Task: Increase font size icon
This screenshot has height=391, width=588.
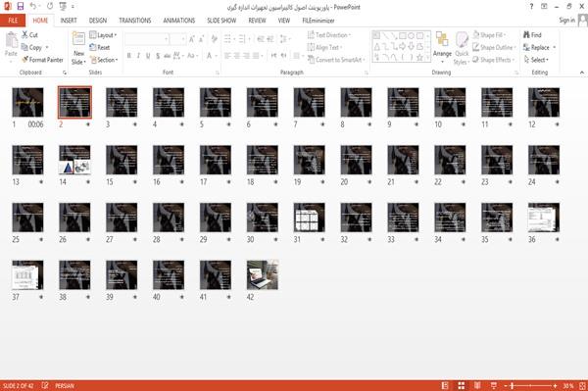Action: coord(192,39)
